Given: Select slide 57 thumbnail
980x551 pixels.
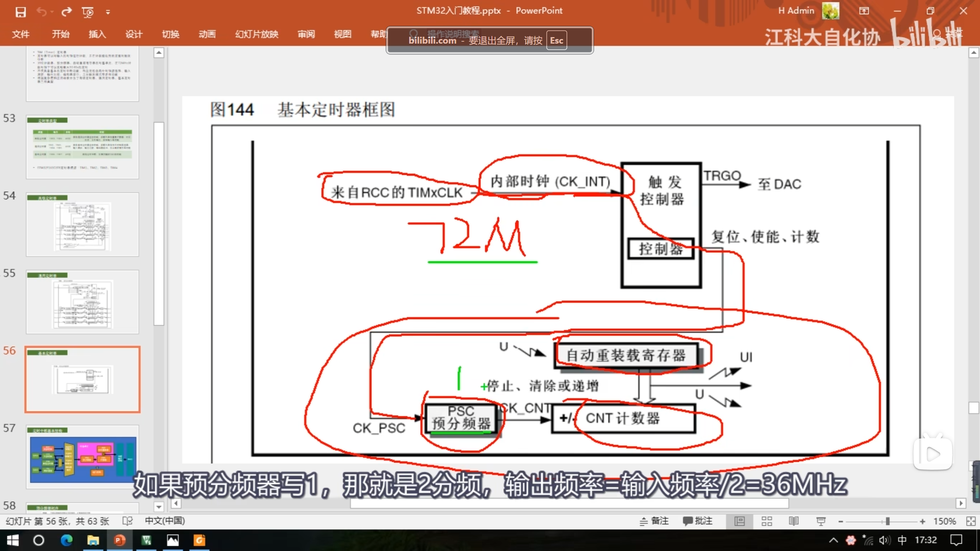Looking at the screenshot, I should 83,456.
